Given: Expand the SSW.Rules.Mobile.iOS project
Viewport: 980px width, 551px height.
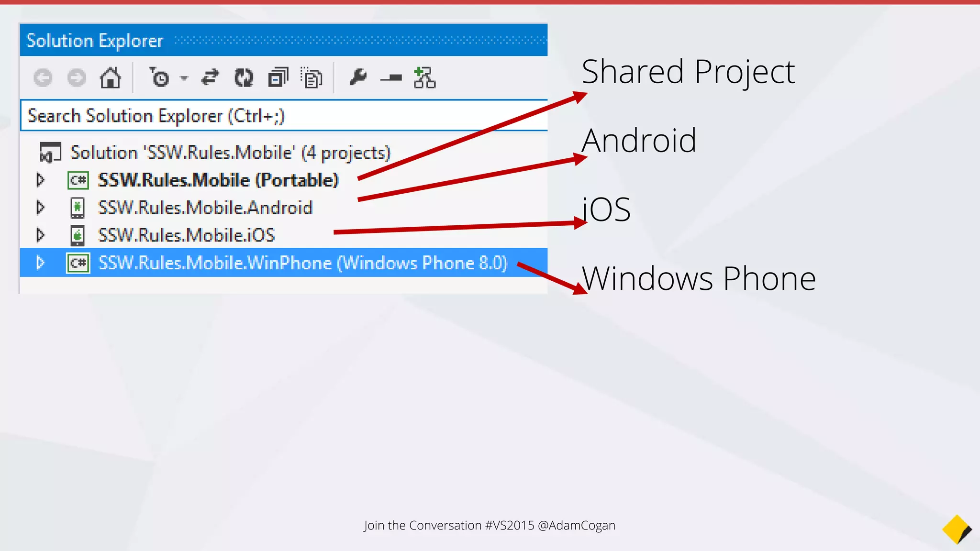Looking at the screenshot, I should tap(41, 235).
